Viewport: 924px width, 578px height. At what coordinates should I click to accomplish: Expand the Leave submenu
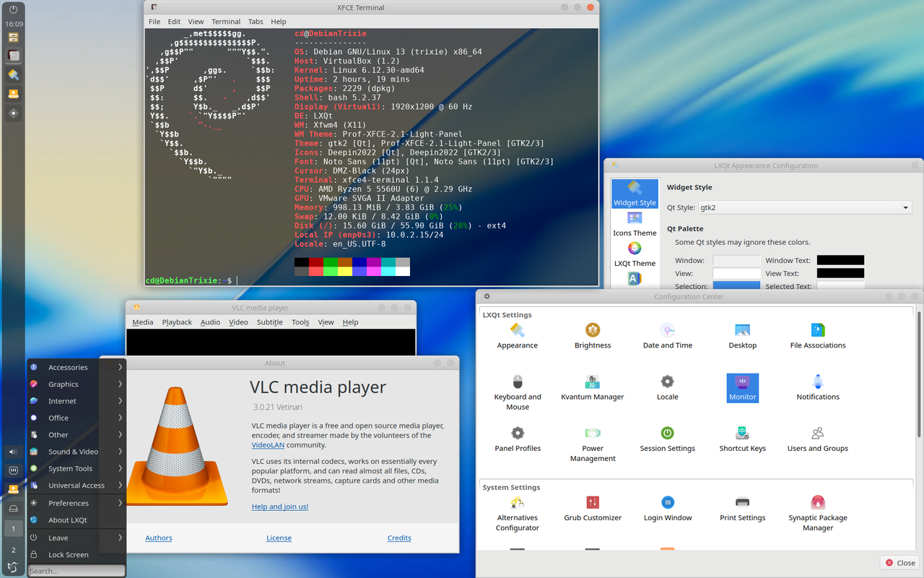pos(76,538)
